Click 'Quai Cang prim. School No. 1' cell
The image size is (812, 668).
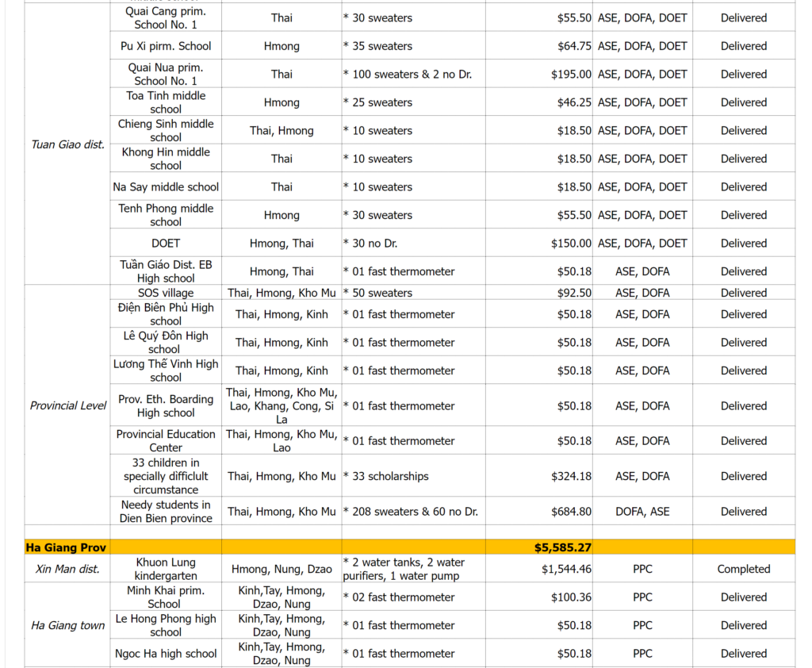pos(166,17)
